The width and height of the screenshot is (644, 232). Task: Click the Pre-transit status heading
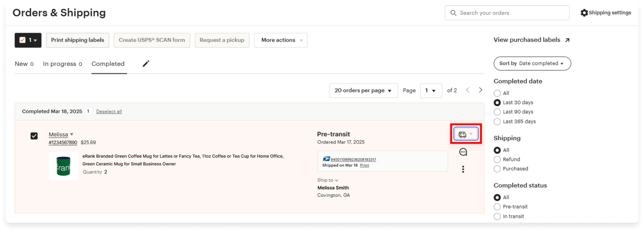pos(333,134)
